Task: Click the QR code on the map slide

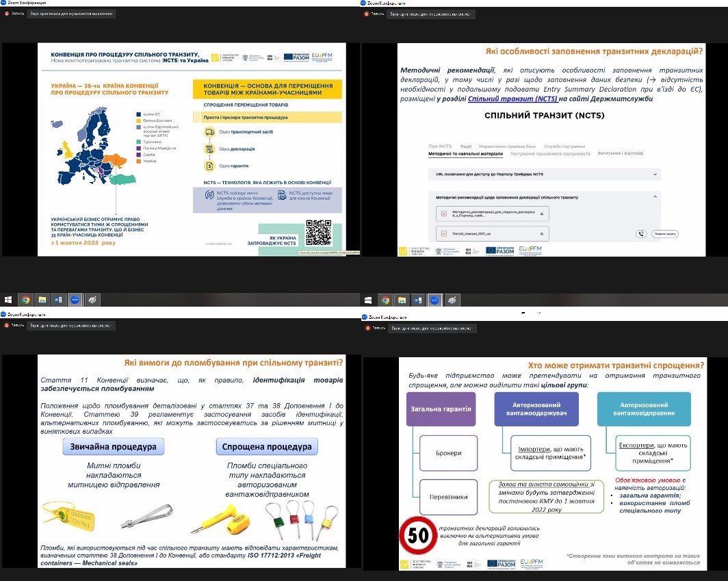Action: pyautogui.click(x=318, y=232)
